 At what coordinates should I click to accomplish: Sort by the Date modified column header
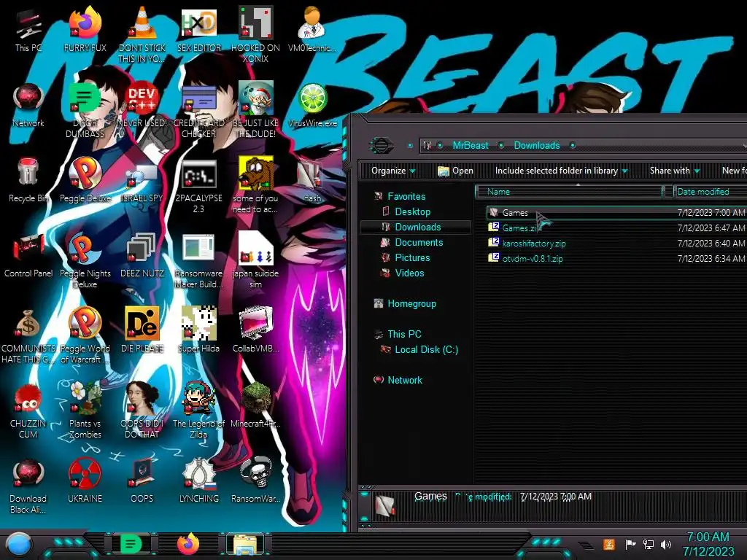point(710,192)
